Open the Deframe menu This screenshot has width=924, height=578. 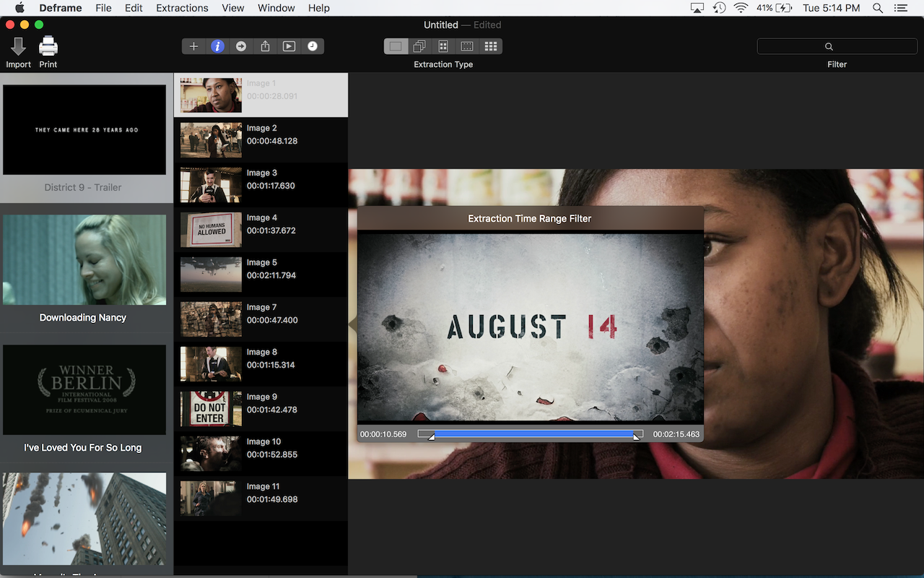61,8
